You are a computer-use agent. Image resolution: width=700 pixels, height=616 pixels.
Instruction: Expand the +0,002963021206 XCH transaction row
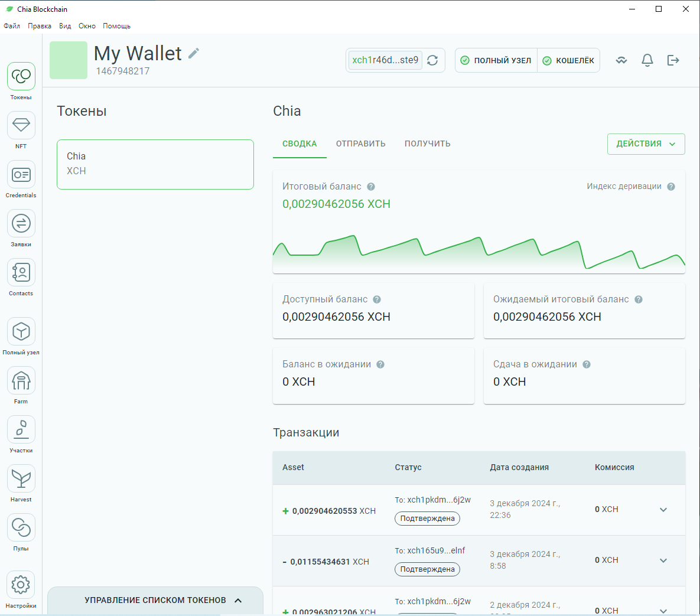click(663, 611)
